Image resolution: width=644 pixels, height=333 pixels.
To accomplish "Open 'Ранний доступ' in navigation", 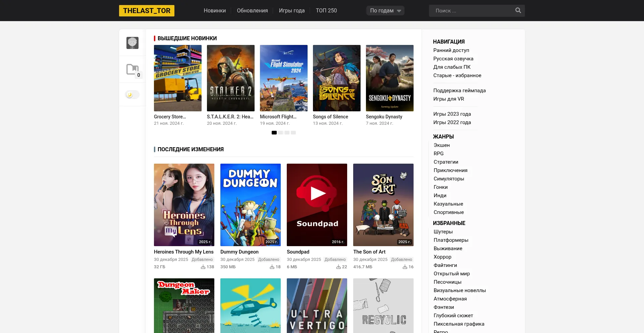I will click(x=451, y=50).
